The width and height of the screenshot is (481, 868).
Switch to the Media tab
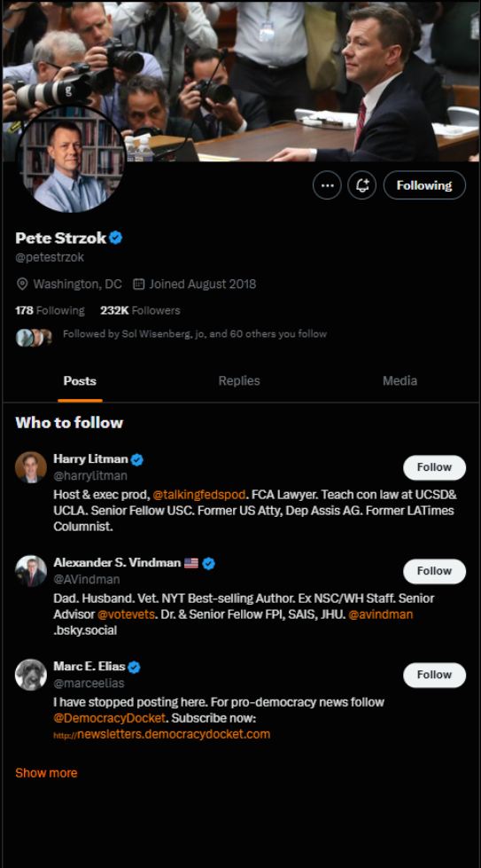[x=400, y=381]
